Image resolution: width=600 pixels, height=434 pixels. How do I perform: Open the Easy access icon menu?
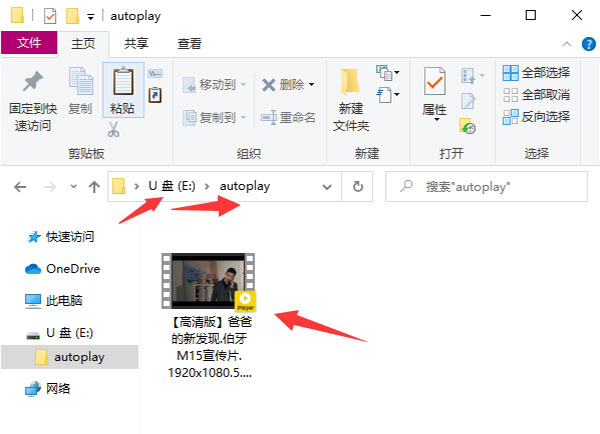click(388, 95)
